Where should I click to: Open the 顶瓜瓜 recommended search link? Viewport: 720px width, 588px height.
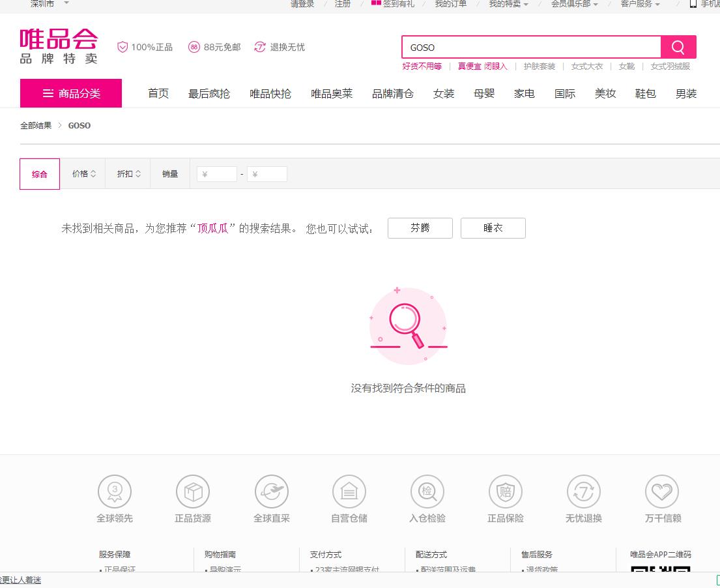[212, 228]
